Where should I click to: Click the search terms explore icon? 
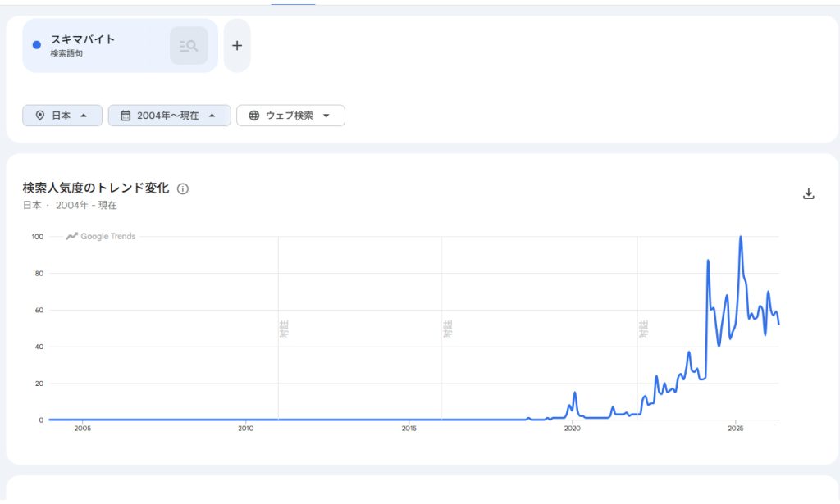coord(189,46)
